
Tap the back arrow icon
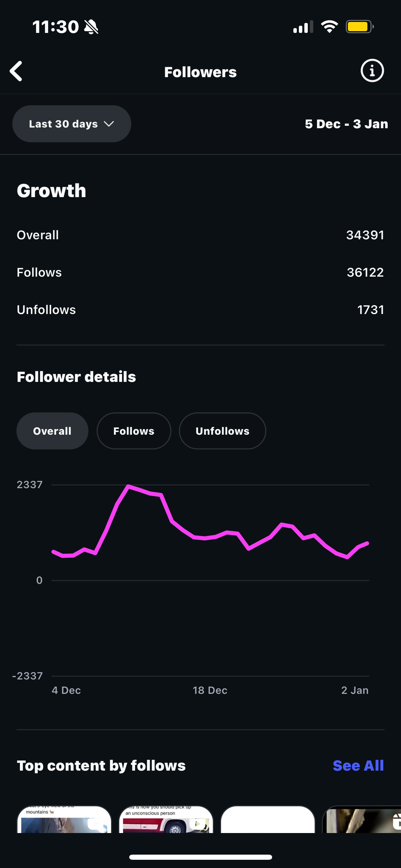point(16,71)
